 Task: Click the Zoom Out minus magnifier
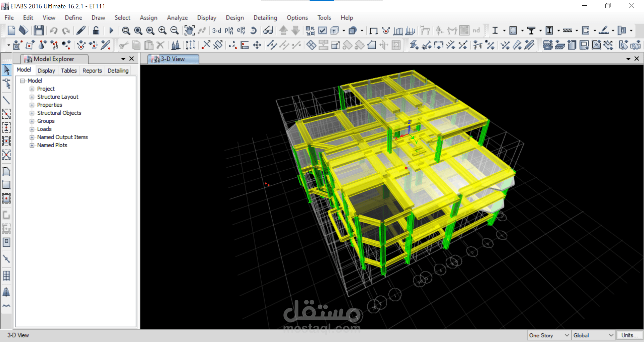[x=174, y=31]
